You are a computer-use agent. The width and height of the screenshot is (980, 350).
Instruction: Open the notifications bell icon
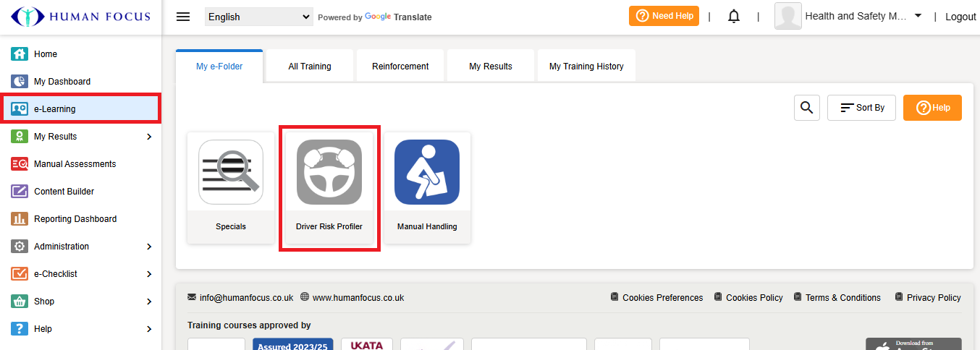pos(733,17)
